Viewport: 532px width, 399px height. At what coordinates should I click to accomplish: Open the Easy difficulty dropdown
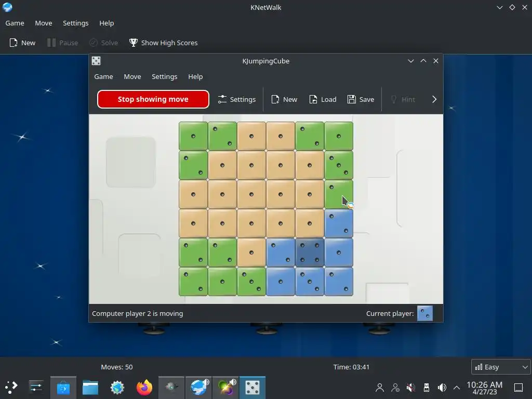point(501,367)
